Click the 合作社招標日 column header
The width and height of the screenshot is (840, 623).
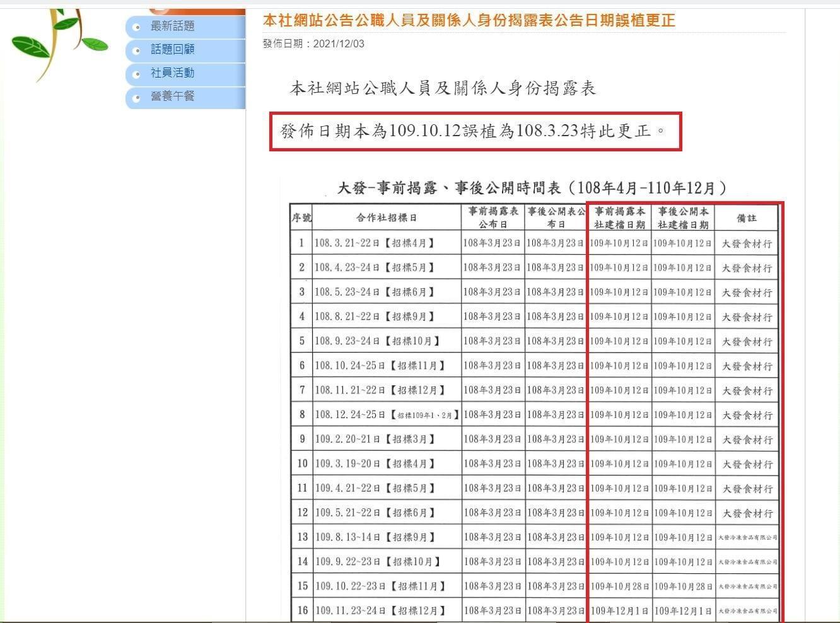click(x=387, y=218)
